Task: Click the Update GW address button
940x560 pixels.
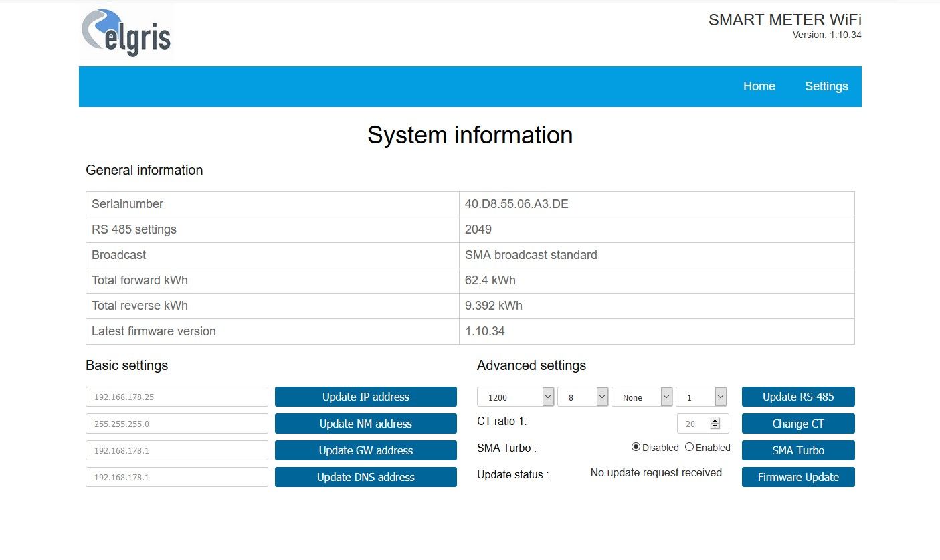Action: 365,450
